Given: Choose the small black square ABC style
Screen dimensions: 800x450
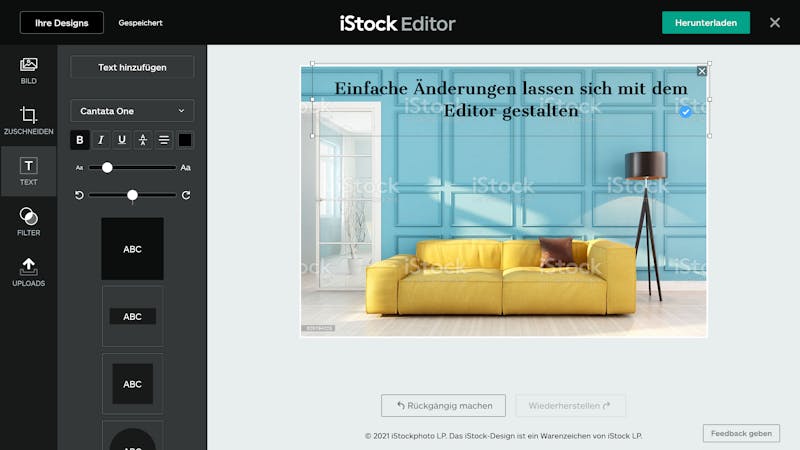Looking at the screenshot, I should click(x=133, y=384).
